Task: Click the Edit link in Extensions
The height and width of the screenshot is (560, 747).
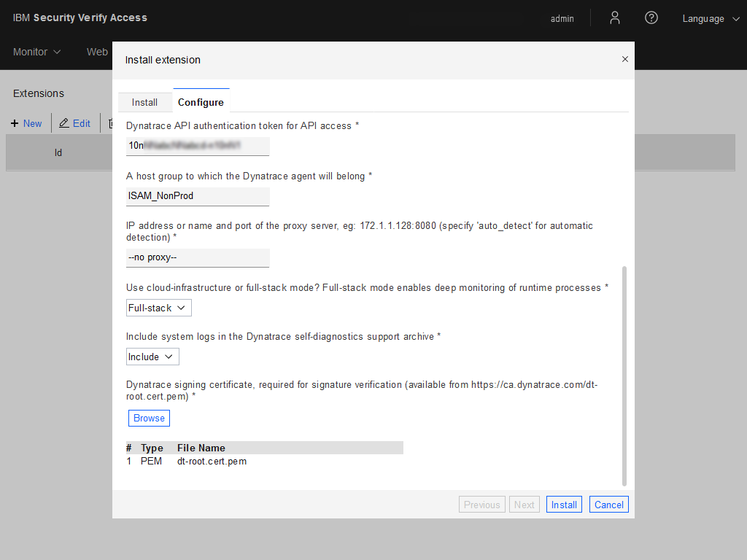Action: [82, 123]
